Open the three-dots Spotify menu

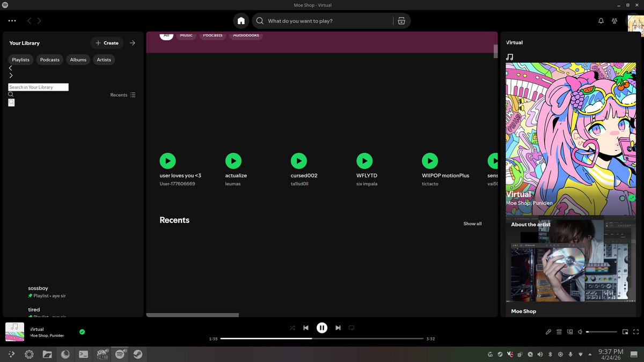[x=12, y=21]
